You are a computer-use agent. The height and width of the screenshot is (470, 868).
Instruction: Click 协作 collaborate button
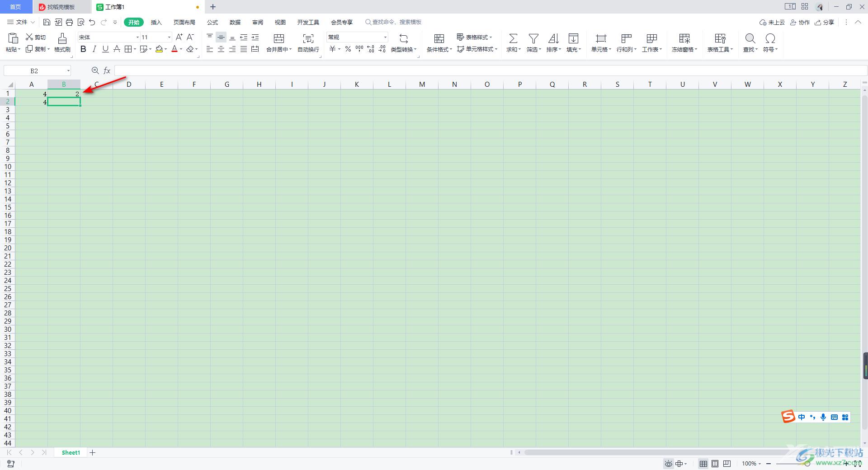click(800, 22)
